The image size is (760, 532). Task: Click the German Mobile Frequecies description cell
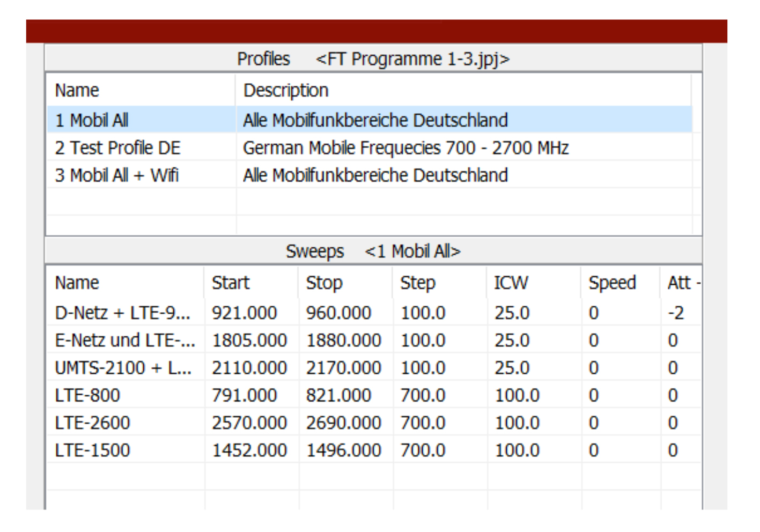click(405, 147)
